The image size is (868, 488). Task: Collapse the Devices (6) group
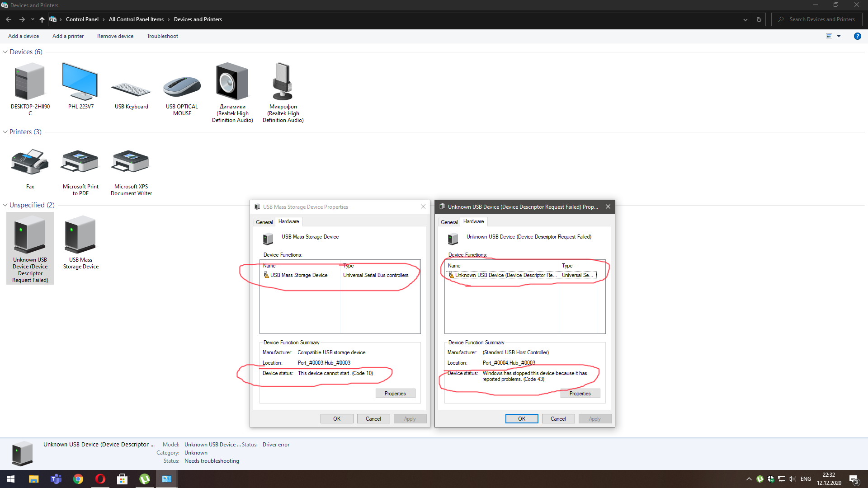pyautogui.click(x=5, y=52)
